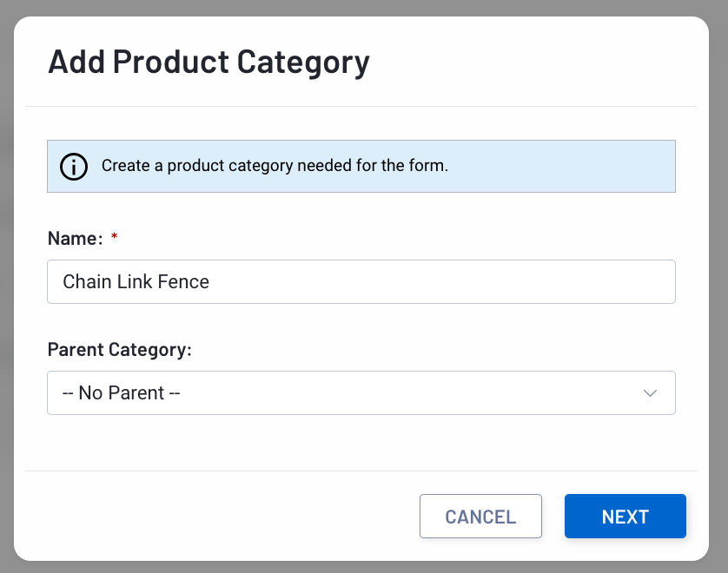Viewport: 728px width, 573px height.
Task: Click the Name text input field
Action: click(361, 281)
